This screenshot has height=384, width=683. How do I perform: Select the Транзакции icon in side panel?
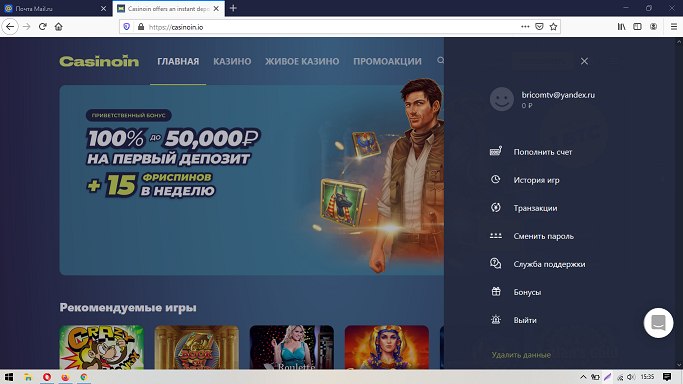496,207
